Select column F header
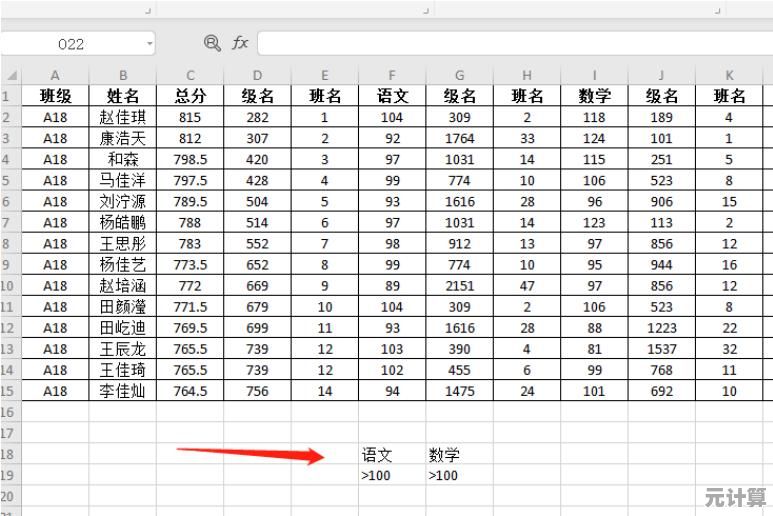This screenshot has height=516, width=773. (392, 75)
